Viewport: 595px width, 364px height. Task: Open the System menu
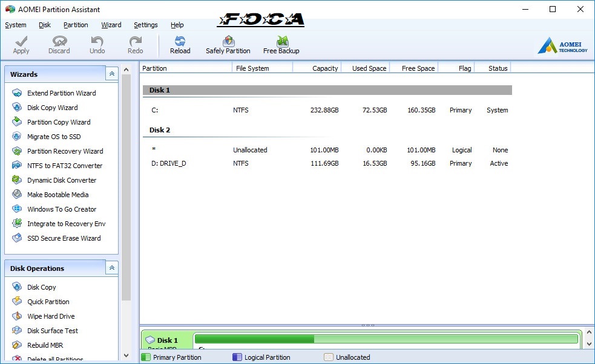[16, 25]
